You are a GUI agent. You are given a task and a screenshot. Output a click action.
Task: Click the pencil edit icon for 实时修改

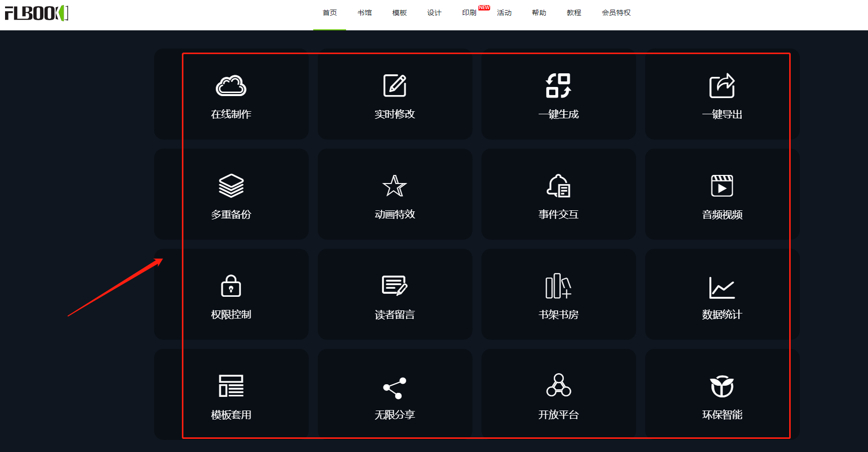point(395,85)
